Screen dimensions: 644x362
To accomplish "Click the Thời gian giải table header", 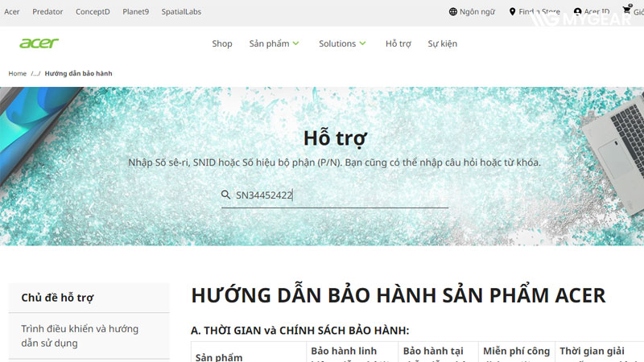I will click(592, 352).
